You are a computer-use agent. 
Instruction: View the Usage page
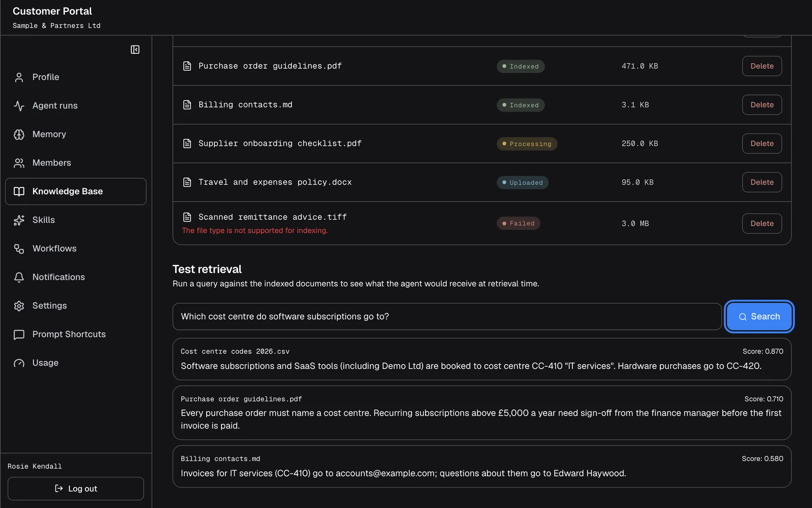point(76,363)
